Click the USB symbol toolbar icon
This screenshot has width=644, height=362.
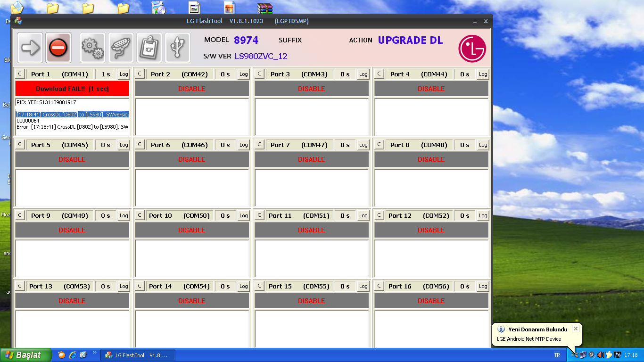coord(178,48)
